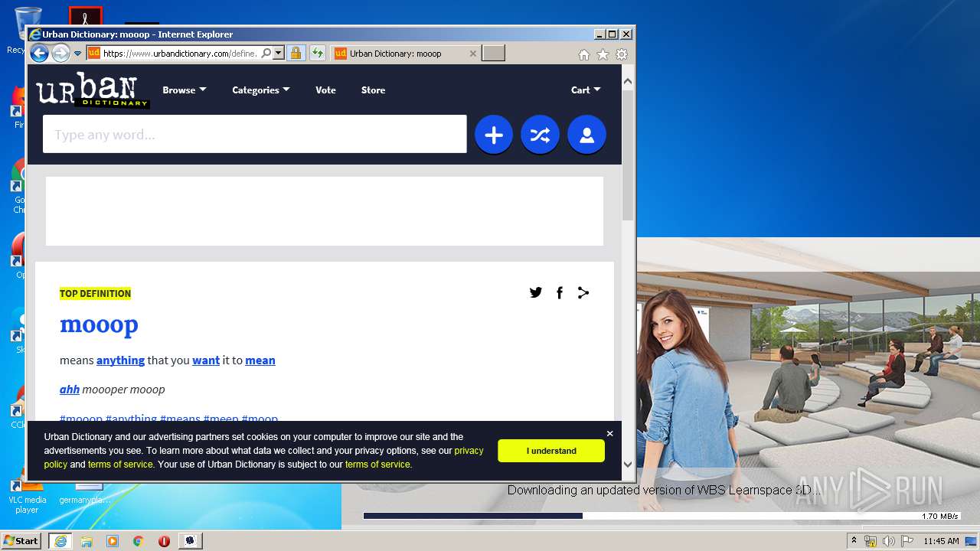The image size is (980, 551).
Task: Show hidden system tray icons
Action: pos(854,540)
